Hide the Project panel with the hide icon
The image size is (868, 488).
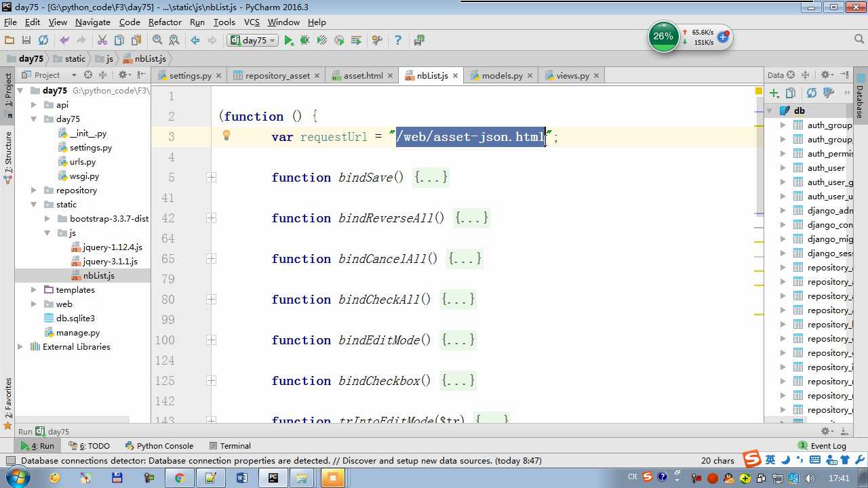tap(141, 75)
